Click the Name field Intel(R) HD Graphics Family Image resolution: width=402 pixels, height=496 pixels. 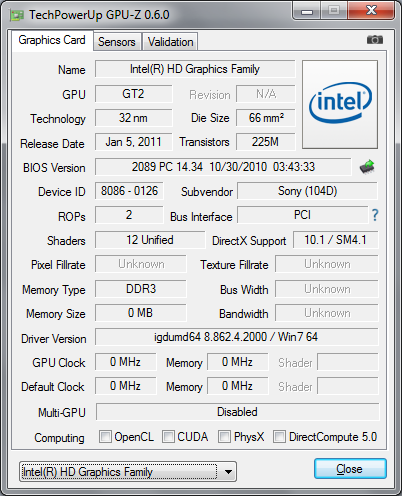[x=195, y=69]
